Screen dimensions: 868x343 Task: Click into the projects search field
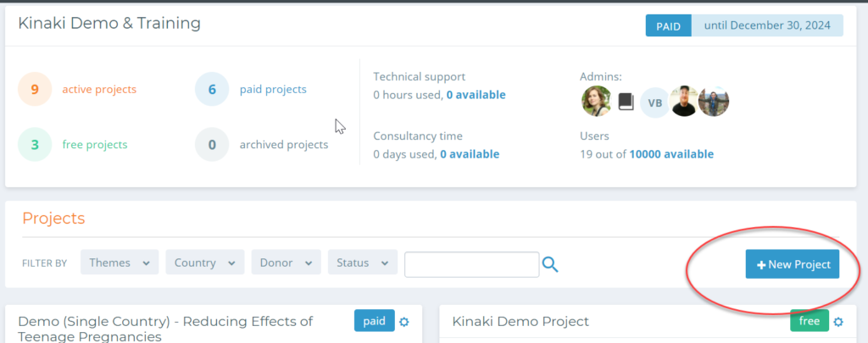471,264
